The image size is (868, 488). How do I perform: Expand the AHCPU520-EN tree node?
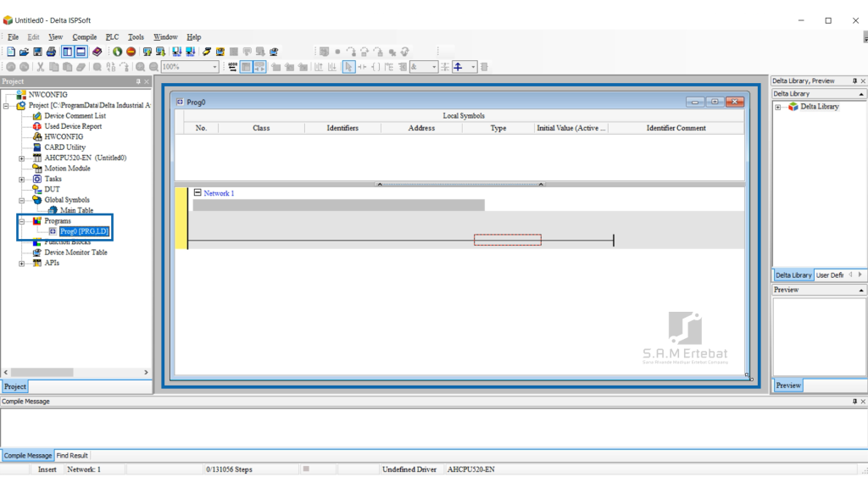coord(22,158)
